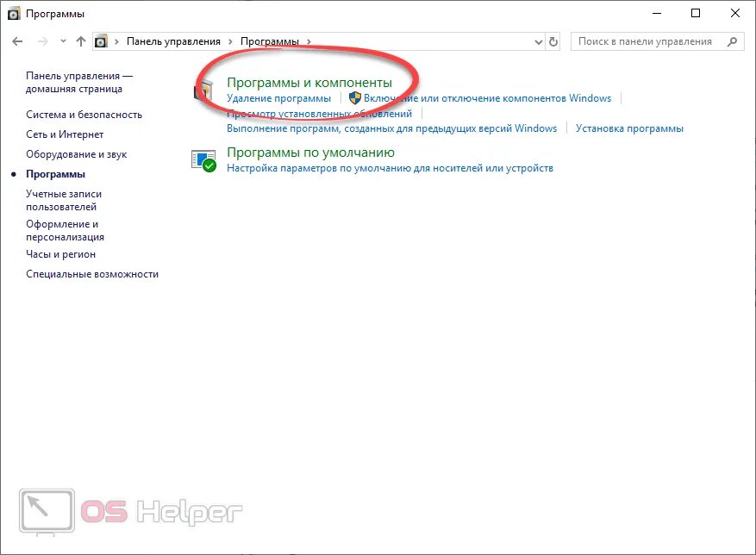Viewport: 756px width, 555px height.
Task: Go up one level with up arrow
Action: click(x=81, y=41)
